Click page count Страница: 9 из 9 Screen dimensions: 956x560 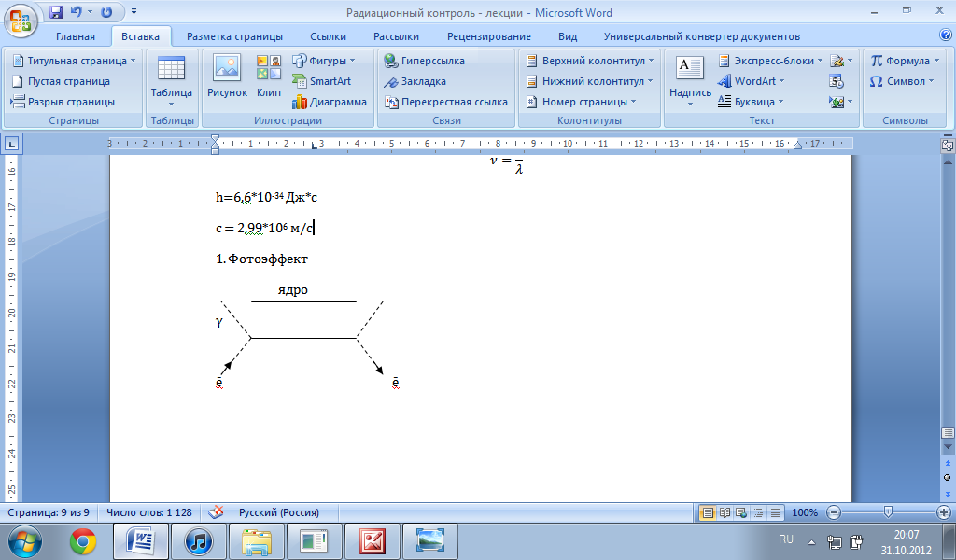coord(49,512)
